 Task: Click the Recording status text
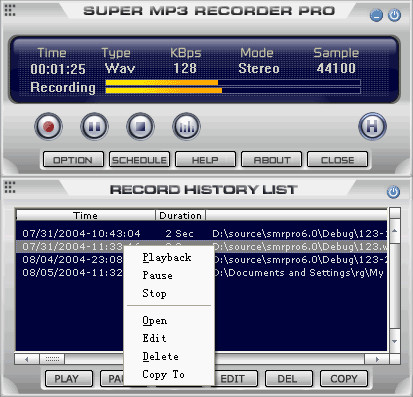click(63, 87)
